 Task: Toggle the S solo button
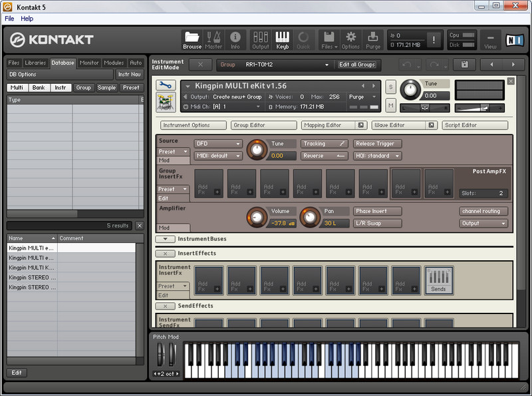click(x=390, y=87)
